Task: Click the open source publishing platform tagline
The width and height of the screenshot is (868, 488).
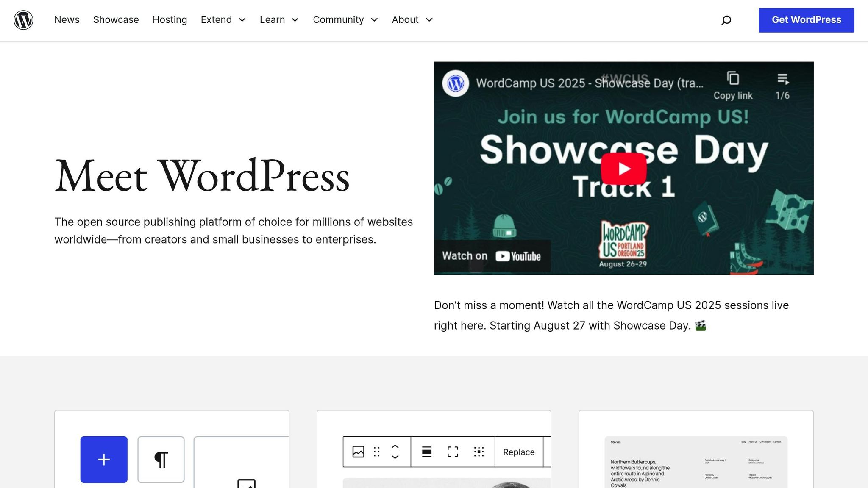Action: [234, 230]
